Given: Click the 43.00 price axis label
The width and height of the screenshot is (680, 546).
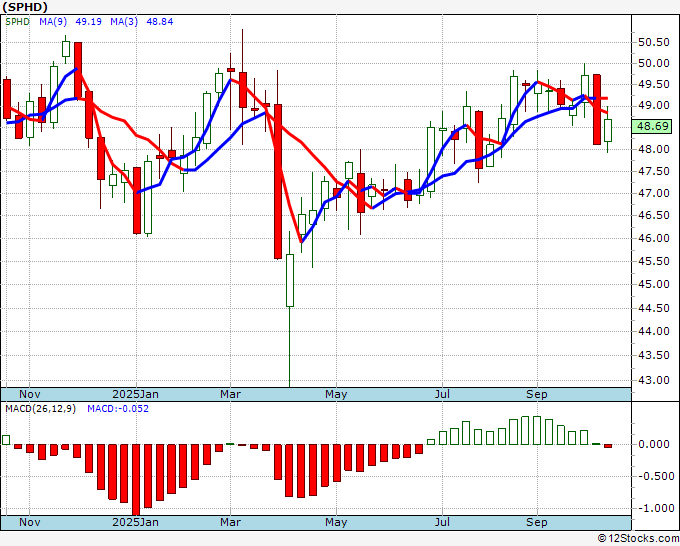Looking at the screenshot, I should (x=654, y=380).
